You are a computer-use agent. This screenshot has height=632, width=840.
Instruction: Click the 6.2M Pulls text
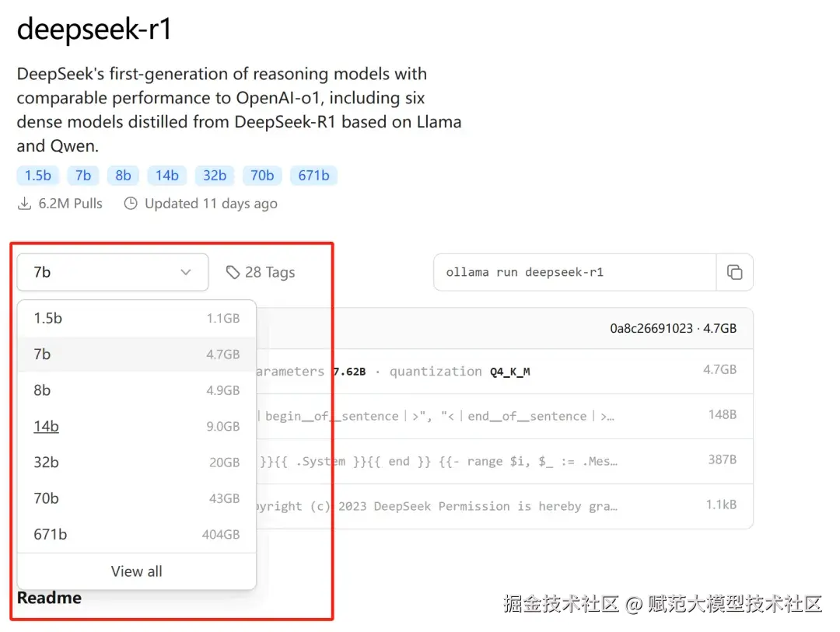(x=70, y=204)
